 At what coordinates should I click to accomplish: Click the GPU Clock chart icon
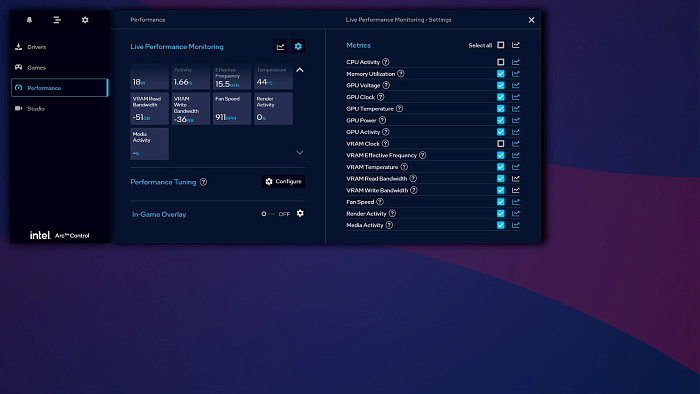click(516, 97)
